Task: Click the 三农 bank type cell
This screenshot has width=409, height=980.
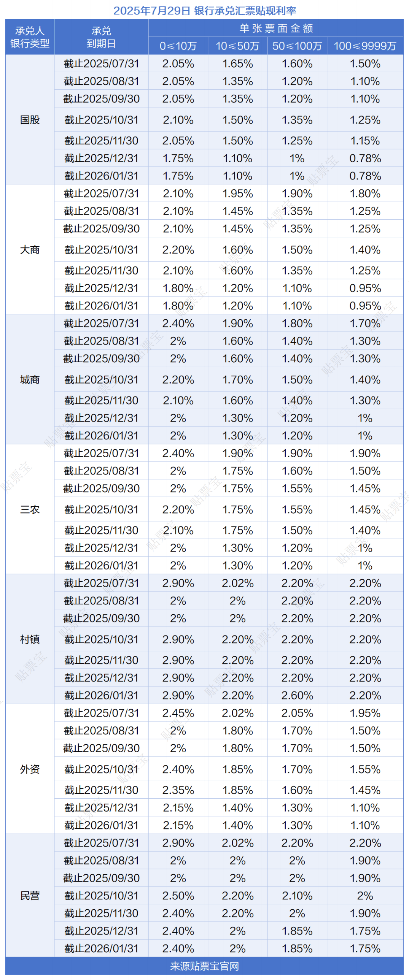Action: [30, 509]
